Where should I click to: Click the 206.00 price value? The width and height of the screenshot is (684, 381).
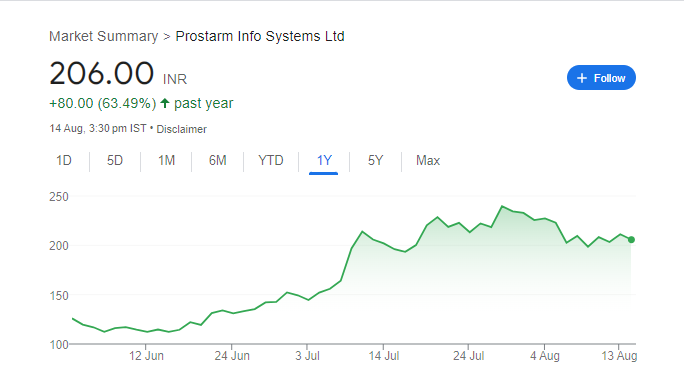click(101, 73)
